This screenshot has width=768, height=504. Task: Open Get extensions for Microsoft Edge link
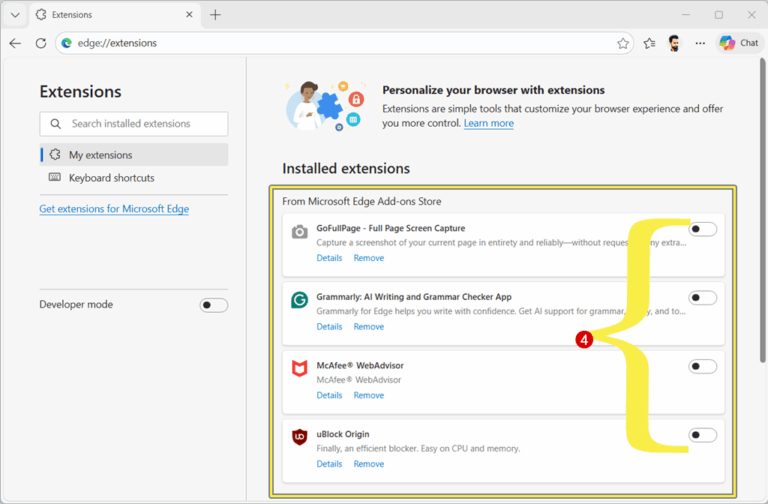coord(114,209)
